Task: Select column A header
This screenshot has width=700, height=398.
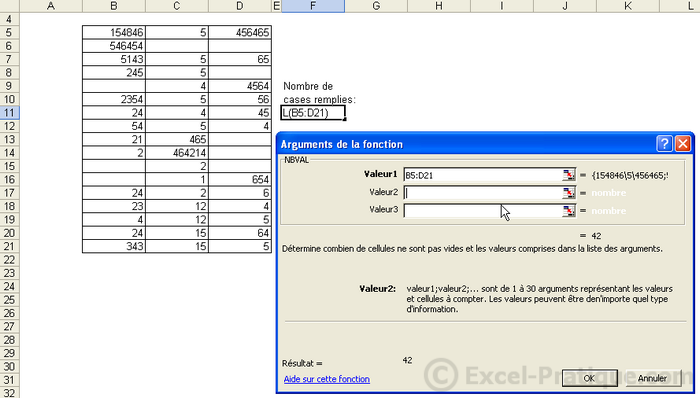Action: point(51,6)
